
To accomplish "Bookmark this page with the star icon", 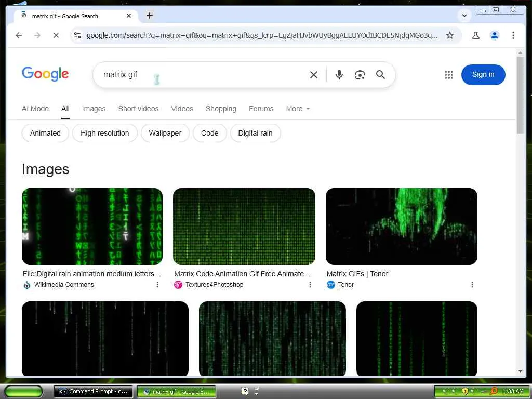I will click(450, 35).
